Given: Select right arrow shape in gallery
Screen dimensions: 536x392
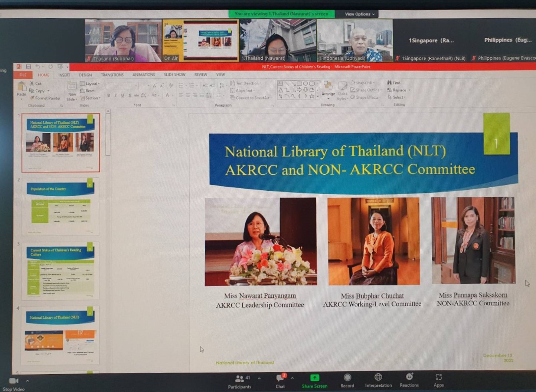Looking at the screenshot, I should point(299,90).
